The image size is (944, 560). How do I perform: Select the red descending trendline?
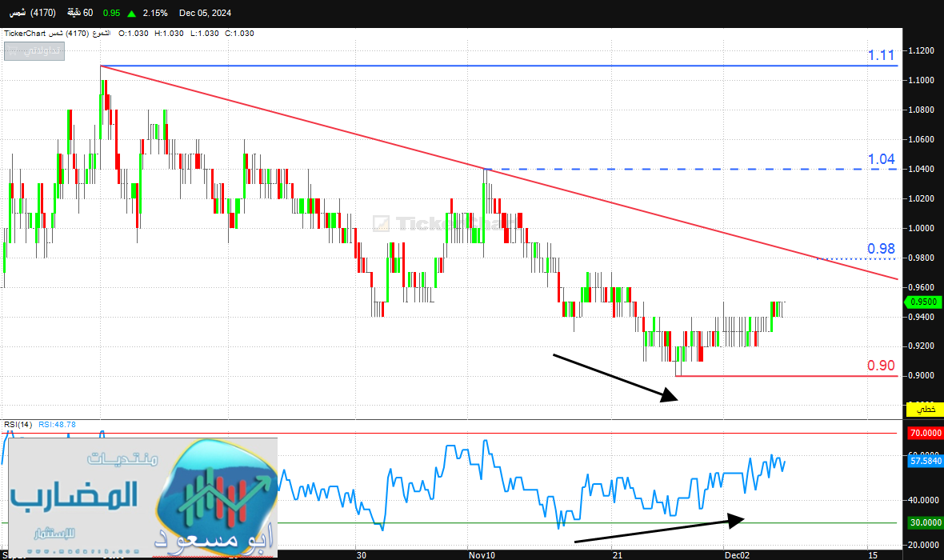(499, 172)
